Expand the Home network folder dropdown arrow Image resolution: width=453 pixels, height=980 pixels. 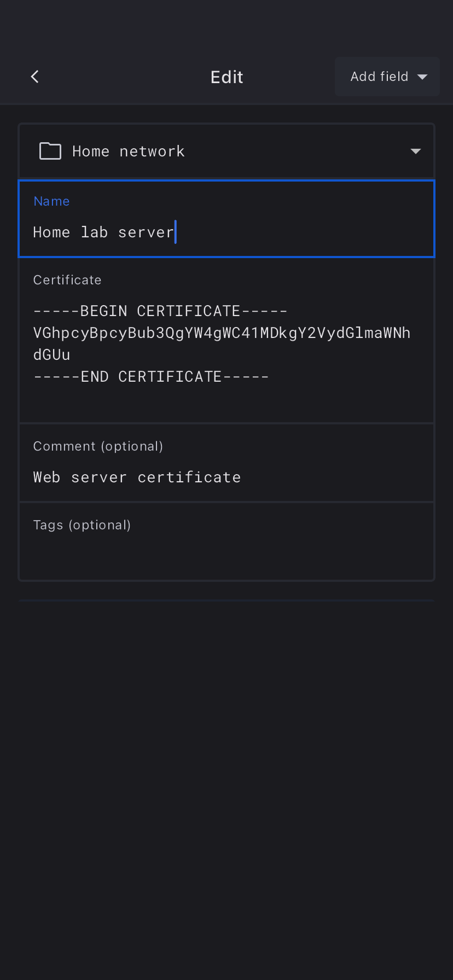point(416,151)
